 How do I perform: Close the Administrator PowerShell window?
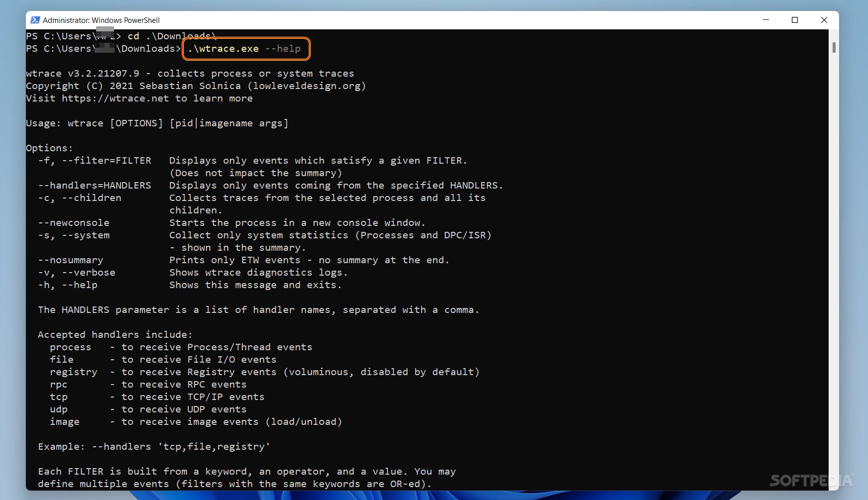pos(824,20)
